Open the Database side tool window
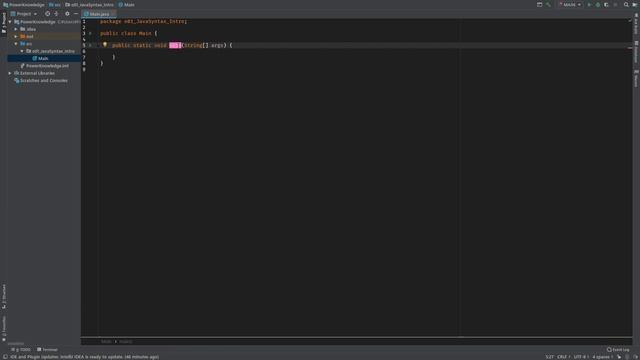 [x=636, y=52]
